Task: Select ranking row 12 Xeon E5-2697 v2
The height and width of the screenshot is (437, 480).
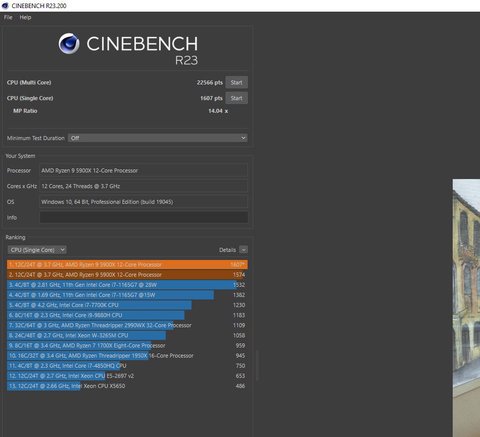Action: pos(127,376)
